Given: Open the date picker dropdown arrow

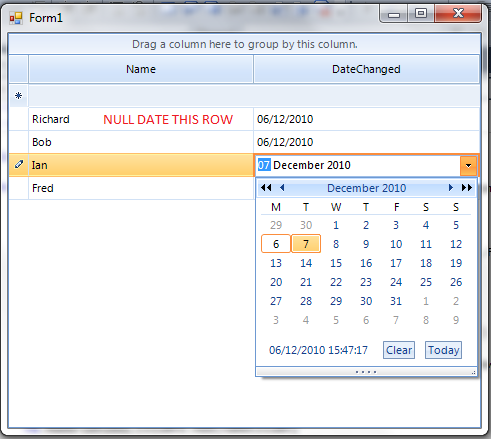Looking at the screenshot, I should pyautogui.click(x=468, y=165).
